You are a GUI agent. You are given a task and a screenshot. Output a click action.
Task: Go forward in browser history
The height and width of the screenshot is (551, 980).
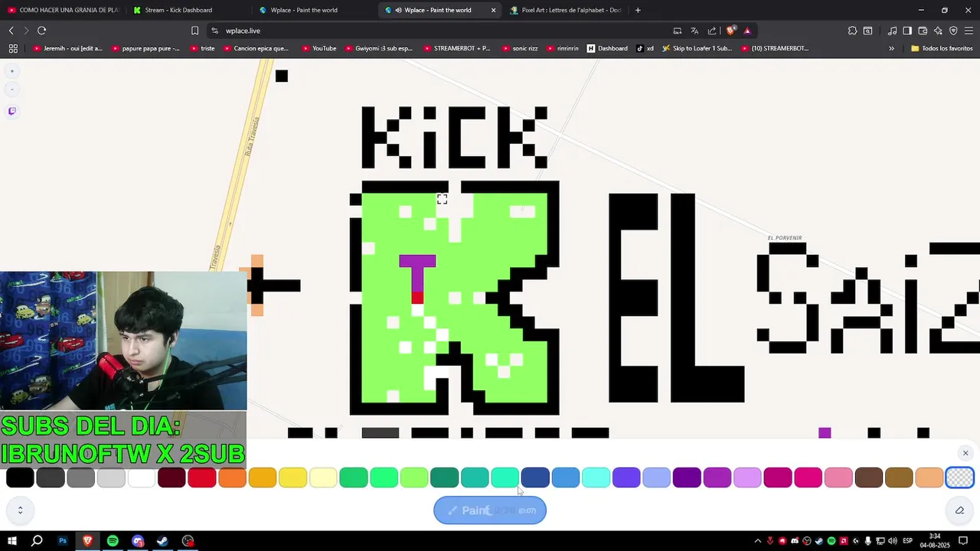pyautogui.click(x=26, y=31)
